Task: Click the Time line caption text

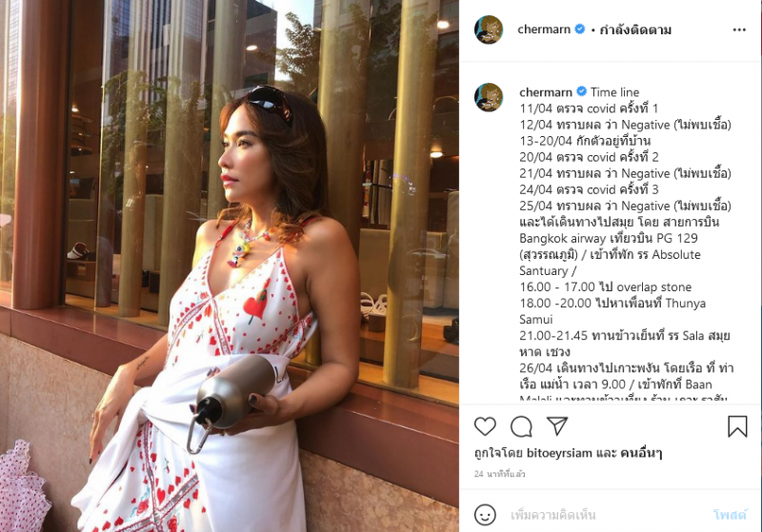Action: click(x=614, y=92)
